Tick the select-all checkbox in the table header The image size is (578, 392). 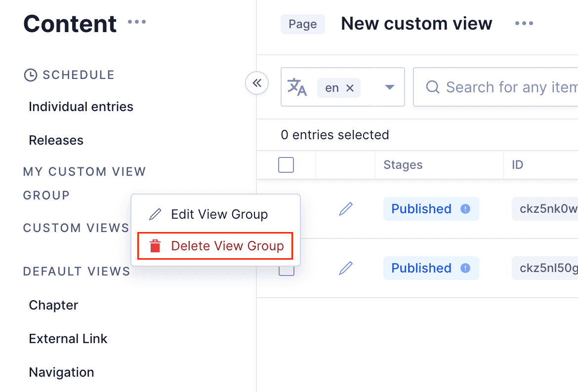coord(286,164)
